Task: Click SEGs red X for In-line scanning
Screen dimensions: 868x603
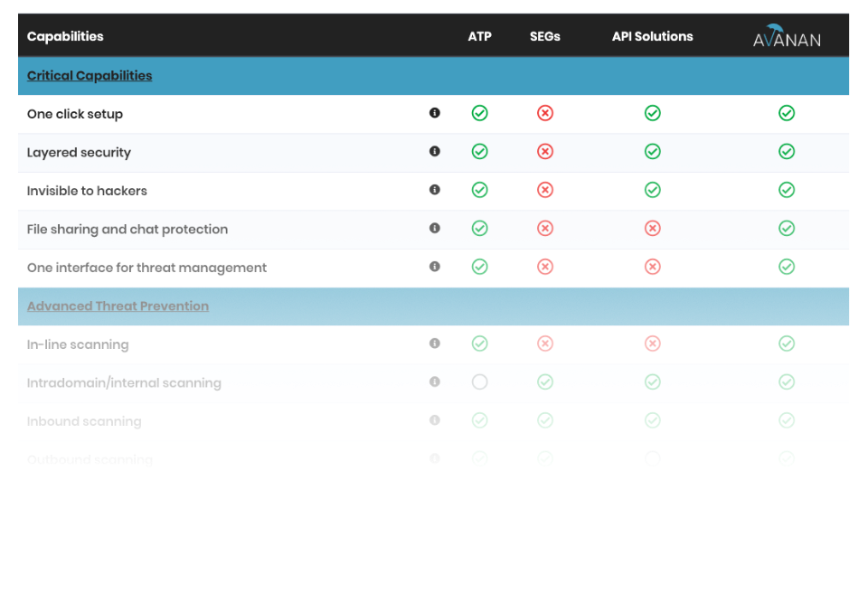Action: pyautogui.click(x=545, y=344)
